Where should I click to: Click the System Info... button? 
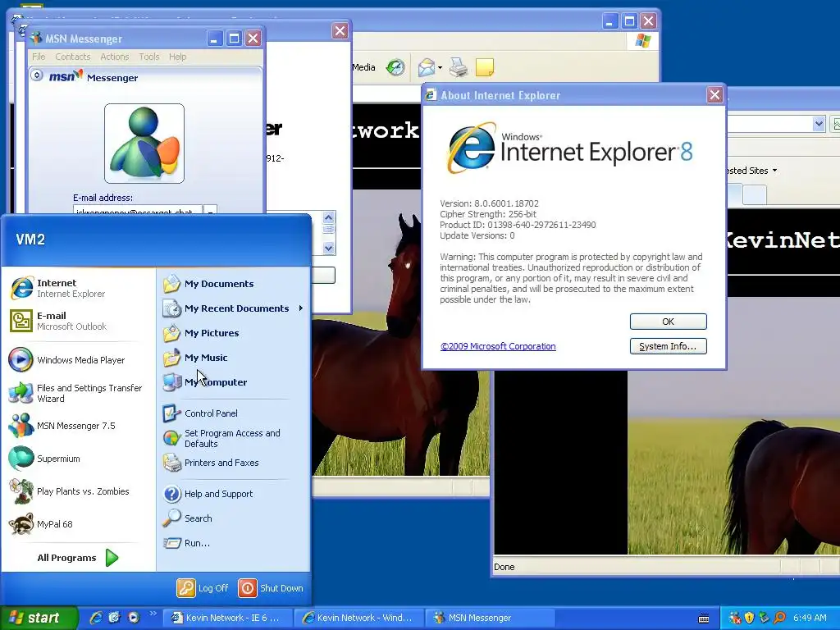(x=668, y=346)
